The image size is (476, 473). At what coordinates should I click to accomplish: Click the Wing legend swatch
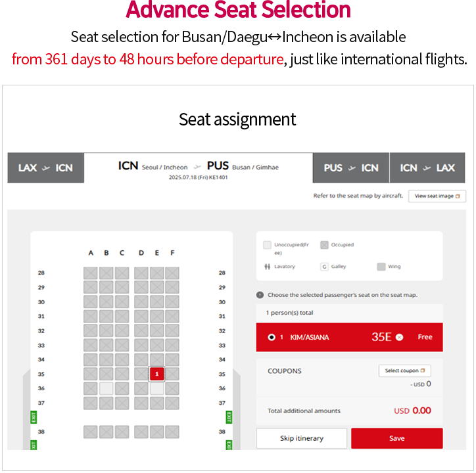tap(381, 266)
